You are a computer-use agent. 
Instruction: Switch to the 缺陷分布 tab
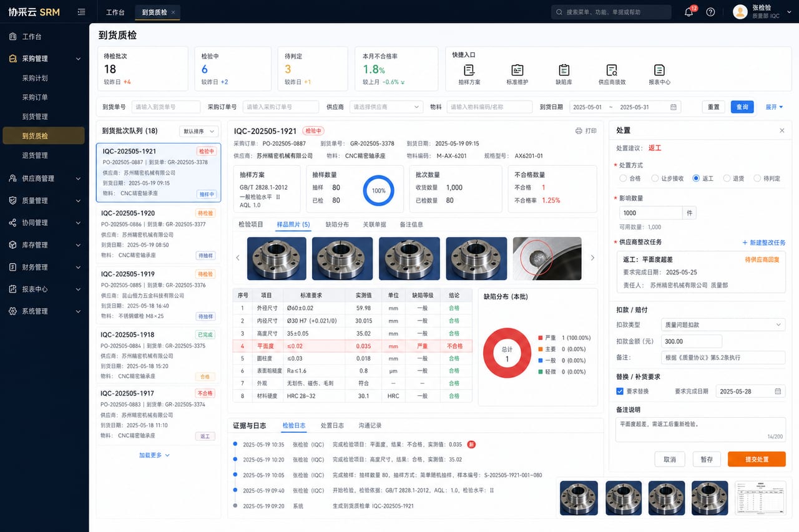(x=337, y=225)
